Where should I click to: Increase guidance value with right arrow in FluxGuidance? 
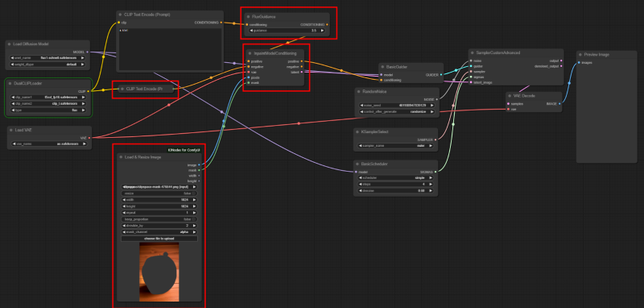pos(323,31)
